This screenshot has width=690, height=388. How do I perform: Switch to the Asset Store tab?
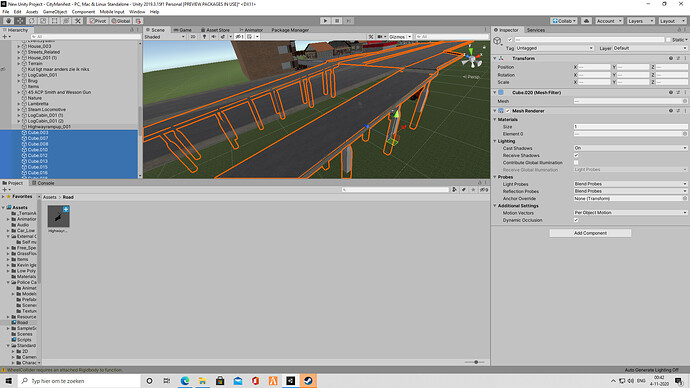(215, 30)
